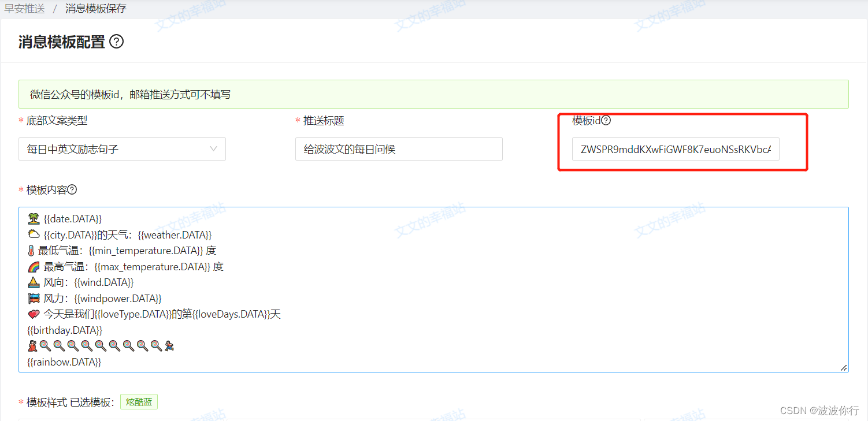The width and height of the screenshot is (868, 421).
Task: Click the 推送标题 input field
Action: 399,149
